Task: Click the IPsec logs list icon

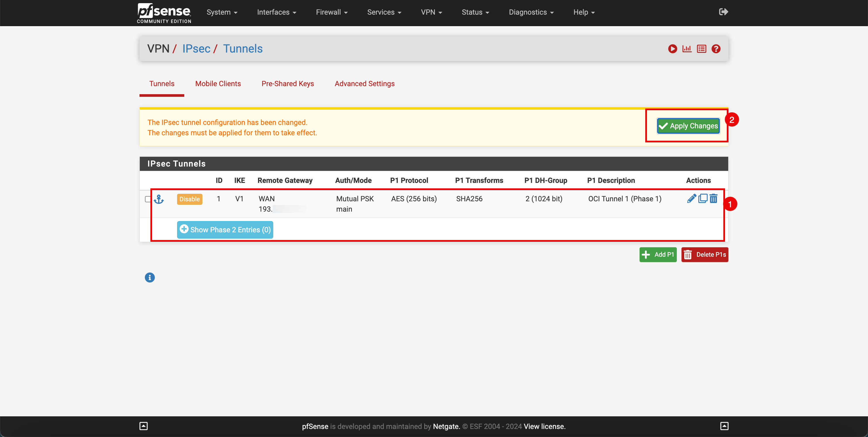Action: tap(701, 49)
